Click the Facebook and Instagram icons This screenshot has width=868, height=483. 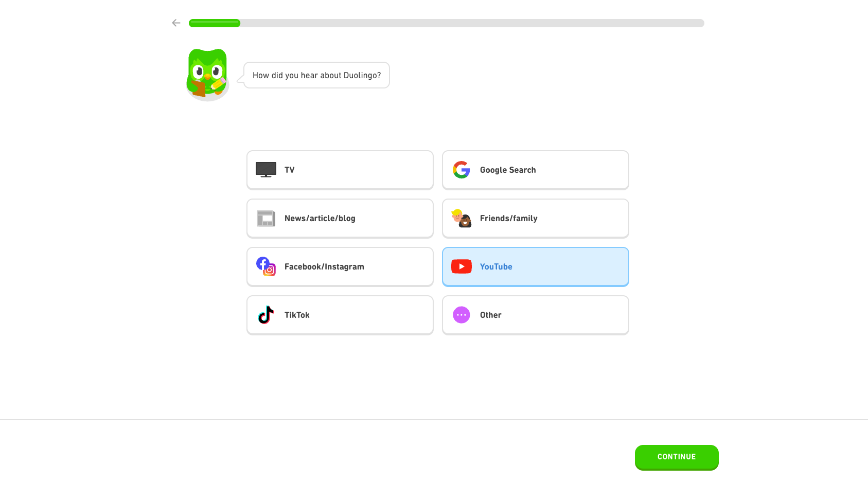click(265, 266)
